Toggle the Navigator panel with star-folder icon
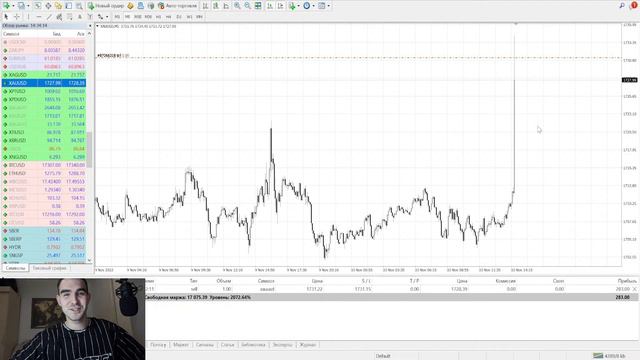This screenshot has height=360, width=640. pyautogui.click(x=58, y=6)
